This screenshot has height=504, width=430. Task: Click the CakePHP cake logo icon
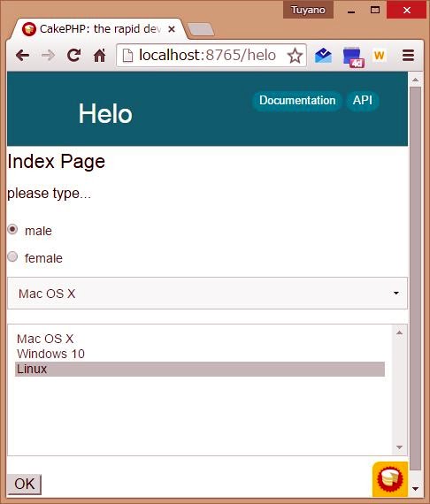tap(390, 479)
